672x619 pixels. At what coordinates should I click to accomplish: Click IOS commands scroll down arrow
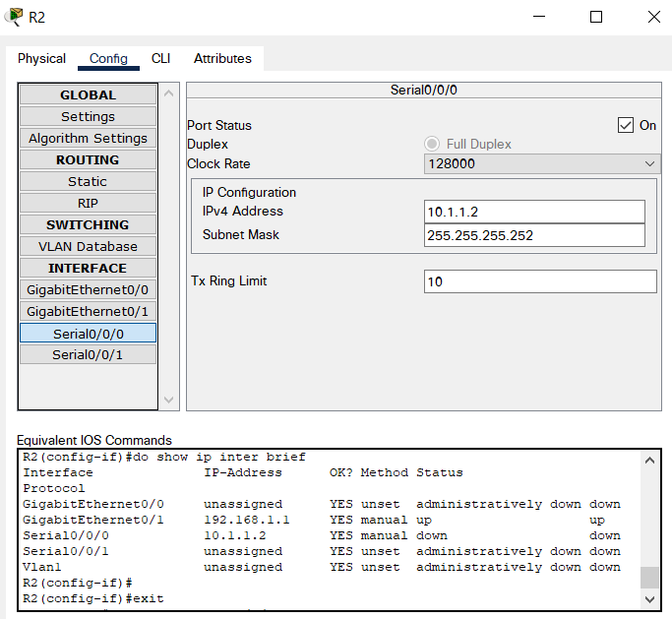click(649, 599)
